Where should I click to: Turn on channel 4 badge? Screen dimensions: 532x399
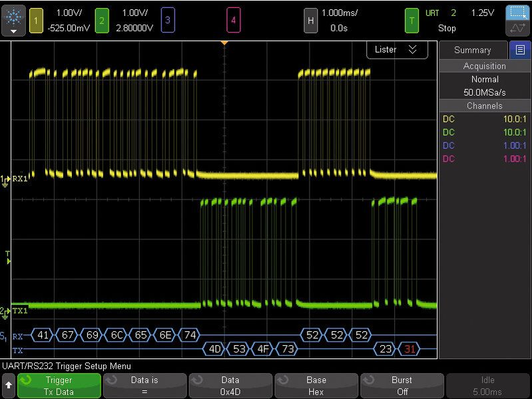233,20
